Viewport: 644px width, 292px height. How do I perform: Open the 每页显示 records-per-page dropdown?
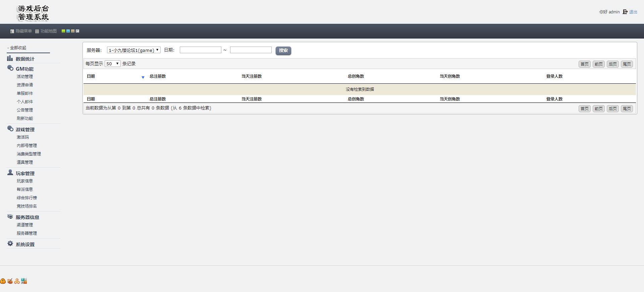[112, 64]
